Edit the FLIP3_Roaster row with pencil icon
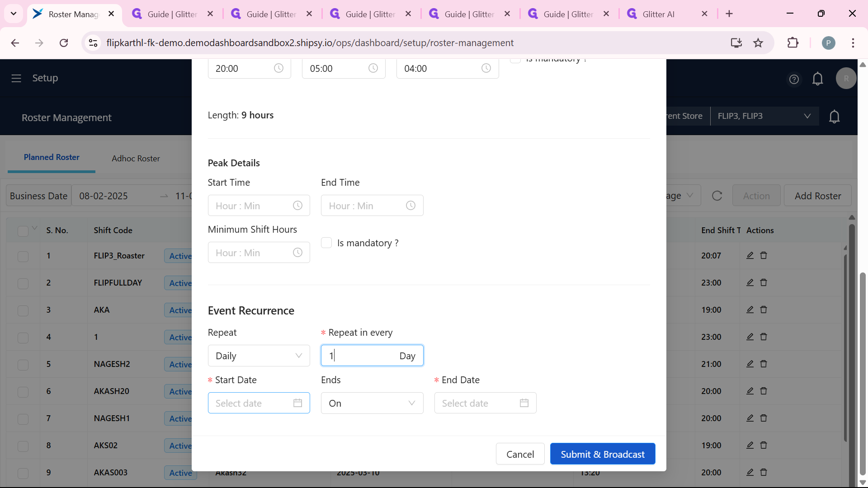Viewport: 868px width, 488px height. click(750, 255)
